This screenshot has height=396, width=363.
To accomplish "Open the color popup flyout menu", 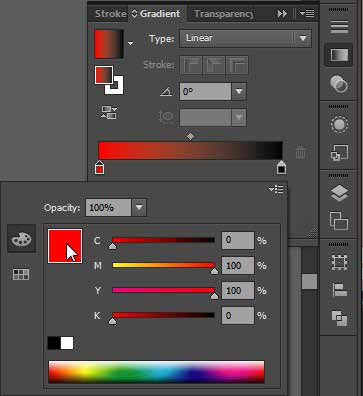I will tap(276, 190).
